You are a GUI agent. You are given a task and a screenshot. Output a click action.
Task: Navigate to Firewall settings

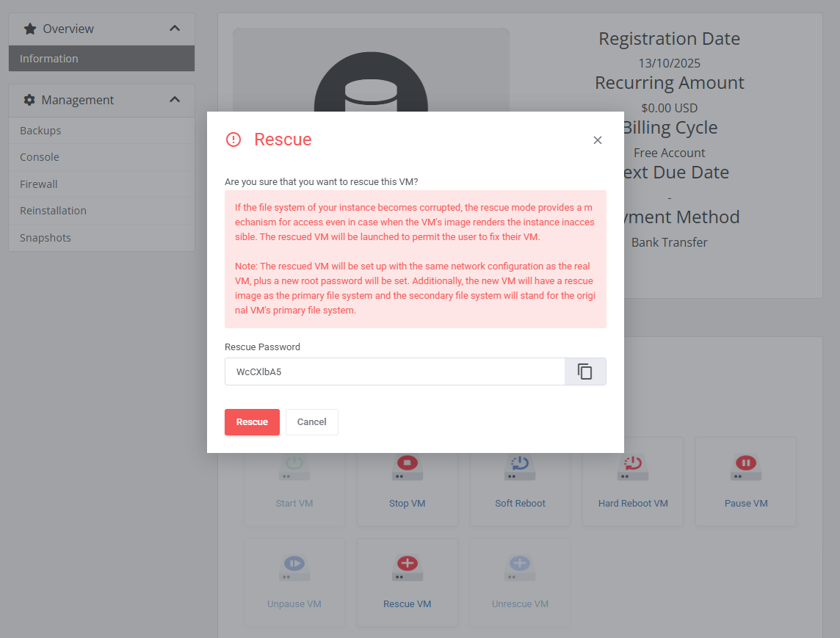[x=37, y=184]
